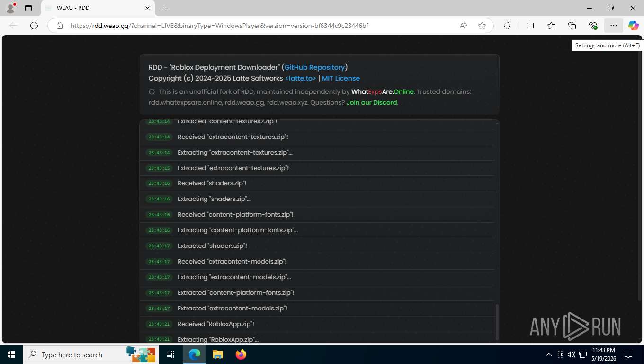Click log line Extracted "shaders.zip"!
The width and height of the screenshot is (644, 364).
[x=212, y=246]
